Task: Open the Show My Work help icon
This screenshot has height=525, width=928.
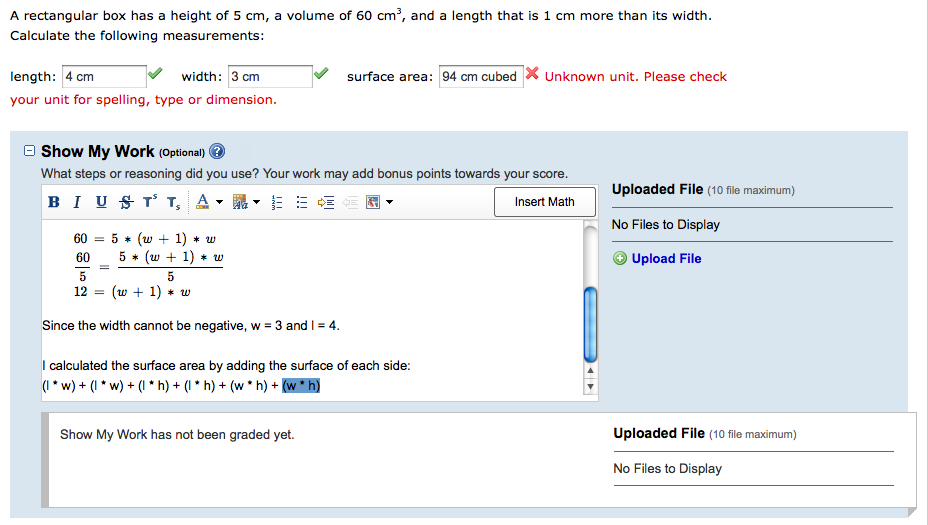Action: pyautogui.click(x=217, y=152)
